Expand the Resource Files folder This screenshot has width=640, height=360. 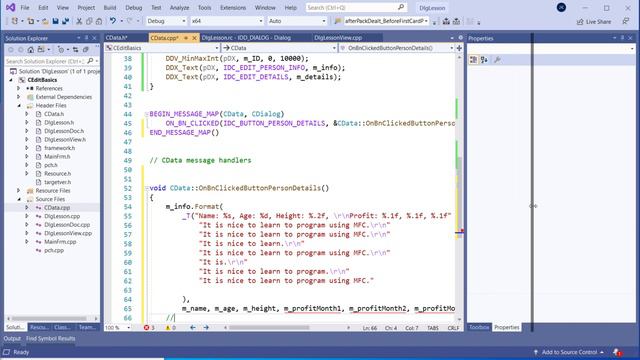18,191
